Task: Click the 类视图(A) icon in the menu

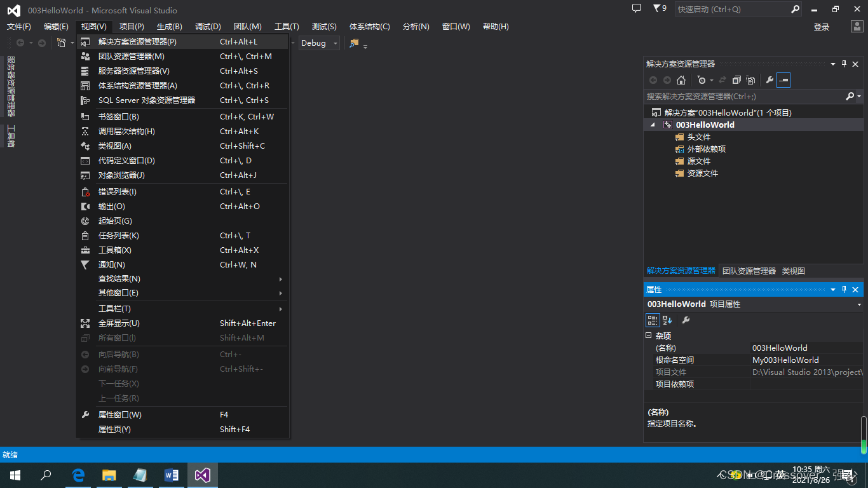Action: point(85,146)
